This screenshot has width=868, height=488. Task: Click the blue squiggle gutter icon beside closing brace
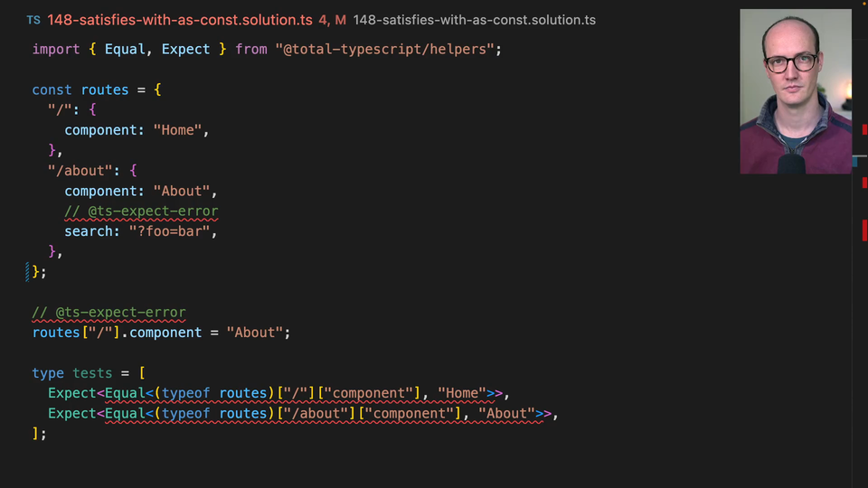point(28,271)
